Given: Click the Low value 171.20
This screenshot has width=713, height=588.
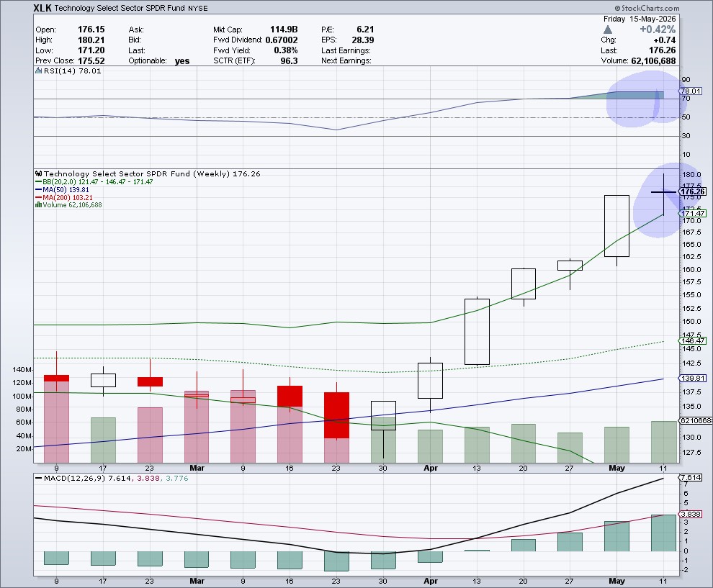Looking at the screenshot, I should click(91, 50).
